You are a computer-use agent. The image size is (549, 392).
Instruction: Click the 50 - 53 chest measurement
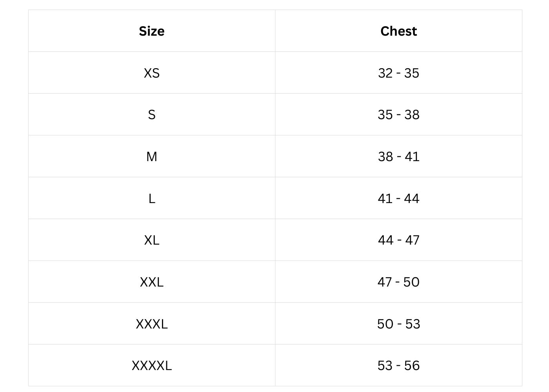398,324
